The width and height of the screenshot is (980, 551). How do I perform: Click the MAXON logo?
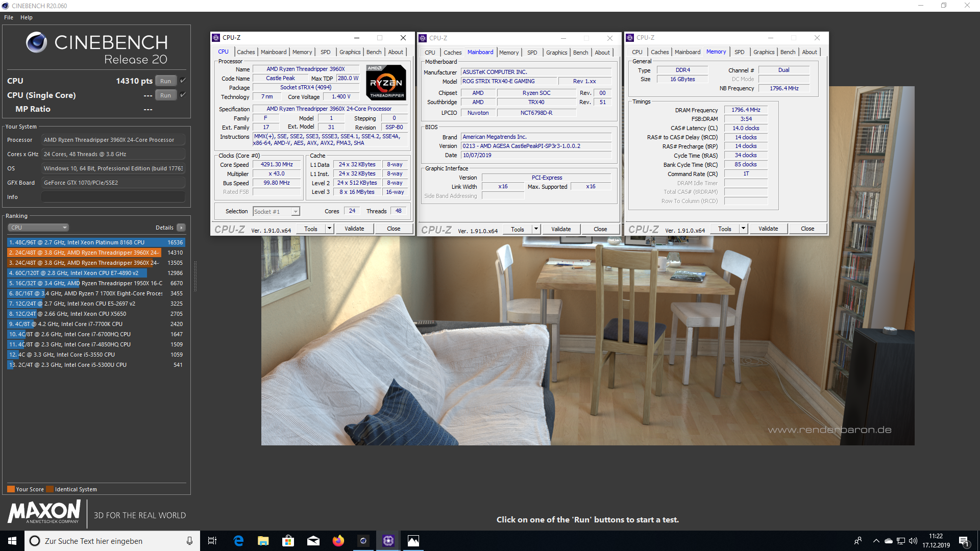tap(44, 511)
